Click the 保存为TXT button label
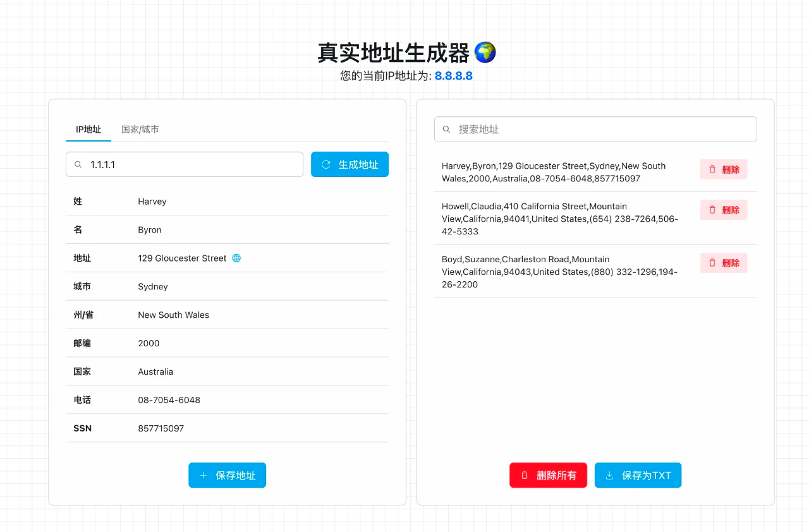 647,475
